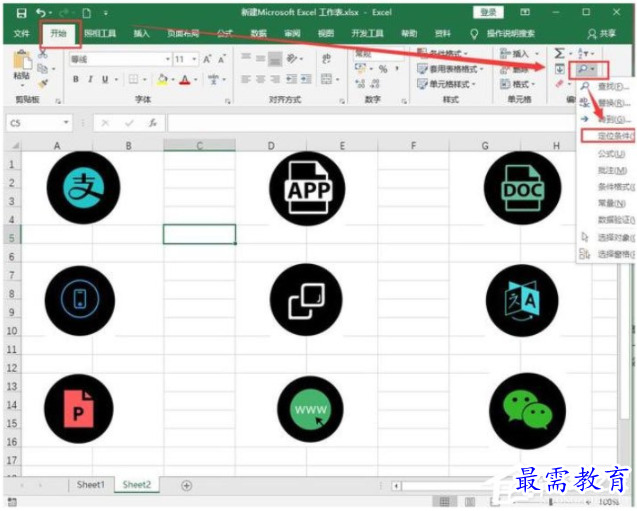Click the Borders grid icon
Screen dimensions: 637x511
click(x=133, y=79)
